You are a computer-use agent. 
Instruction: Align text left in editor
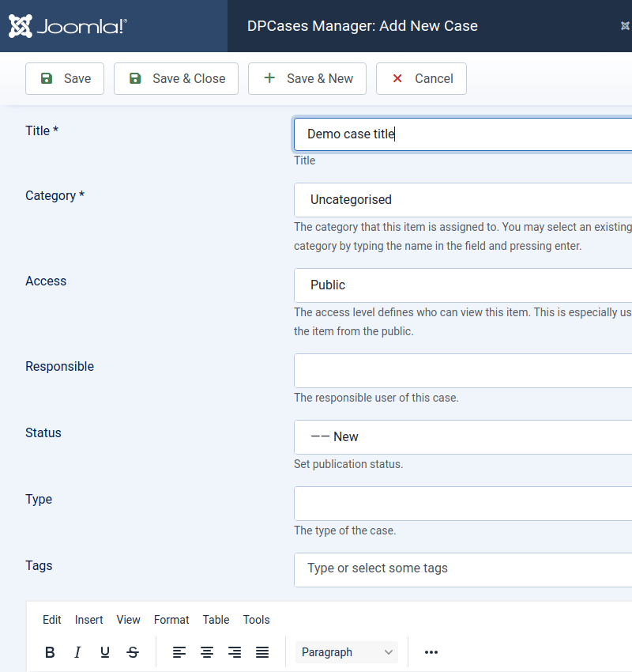click(179, 652)
